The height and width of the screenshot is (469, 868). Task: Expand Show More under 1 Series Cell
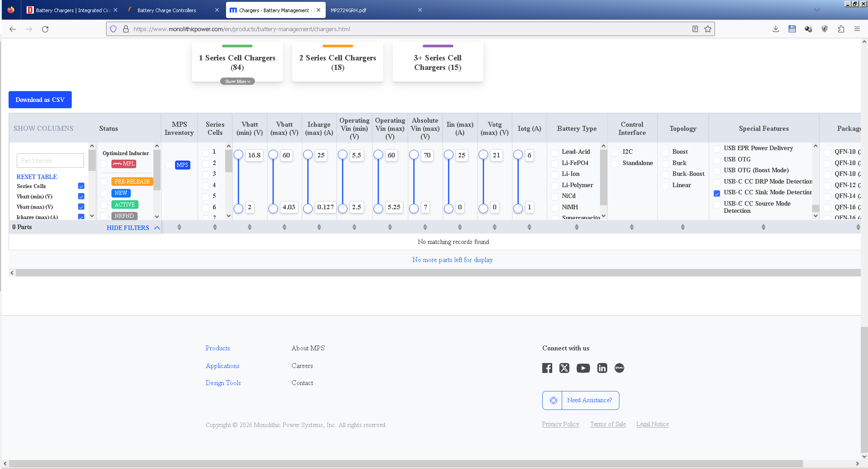pos(237,82)
